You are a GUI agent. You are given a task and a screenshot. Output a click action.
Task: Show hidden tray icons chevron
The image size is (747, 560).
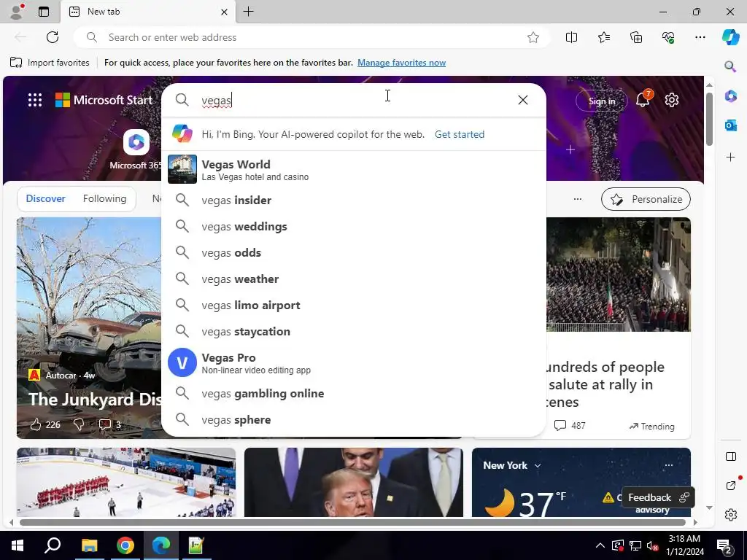[x=600, y=545]
